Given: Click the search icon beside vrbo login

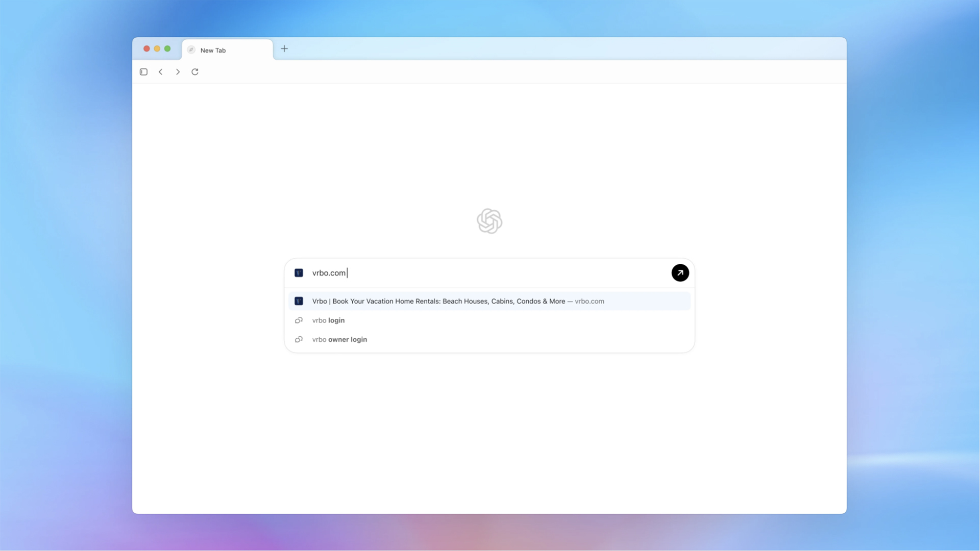Looking at the screenshot, I should pos(299,320).
